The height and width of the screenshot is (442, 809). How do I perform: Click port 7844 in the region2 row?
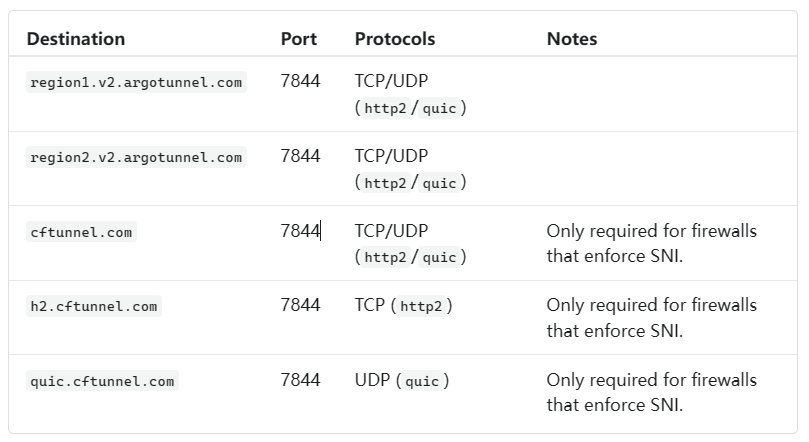point(300,156)
